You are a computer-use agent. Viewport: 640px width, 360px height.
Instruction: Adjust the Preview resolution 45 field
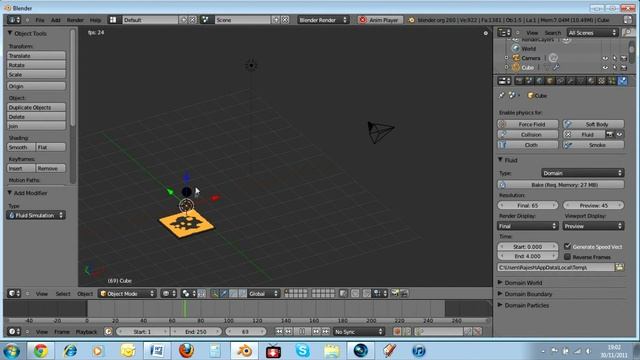593,205
